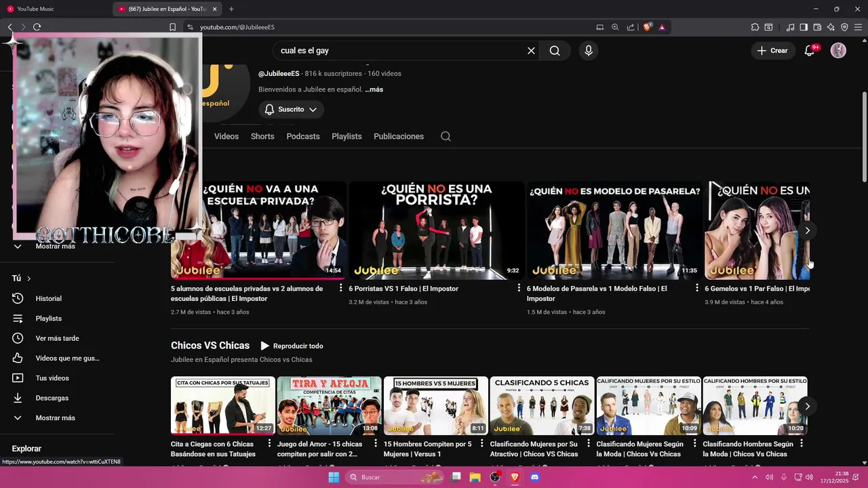The height and width of the screenshot is (488, 868).
Task: Open a new browser tab with plus
Action: (x=231, y=9)
